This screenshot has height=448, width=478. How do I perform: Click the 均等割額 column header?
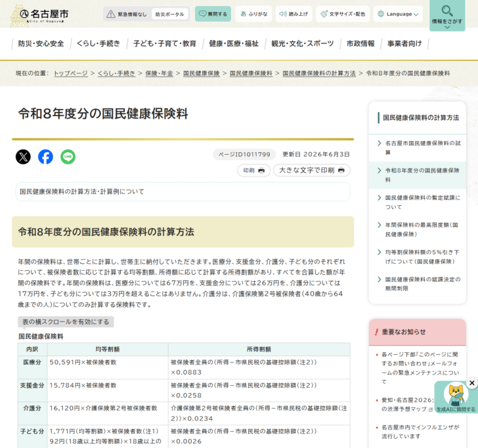coord(107,350)
